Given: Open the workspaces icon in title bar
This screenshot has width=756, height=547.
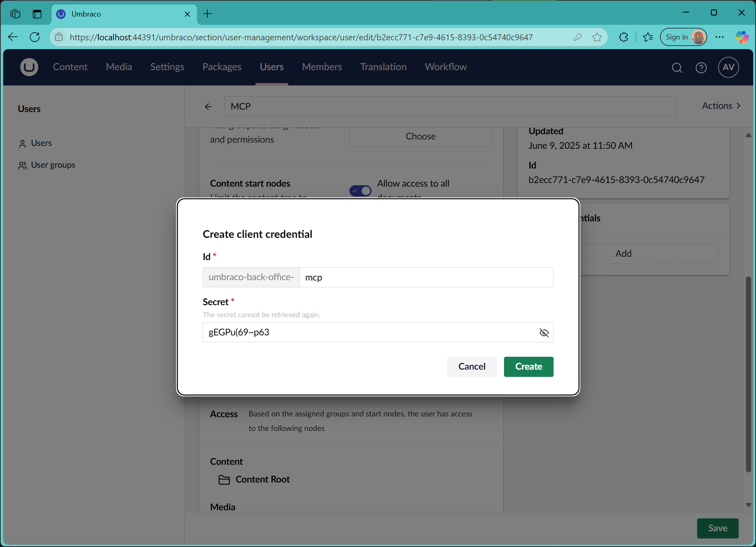Looking at the screenshot, I should 15,14.
